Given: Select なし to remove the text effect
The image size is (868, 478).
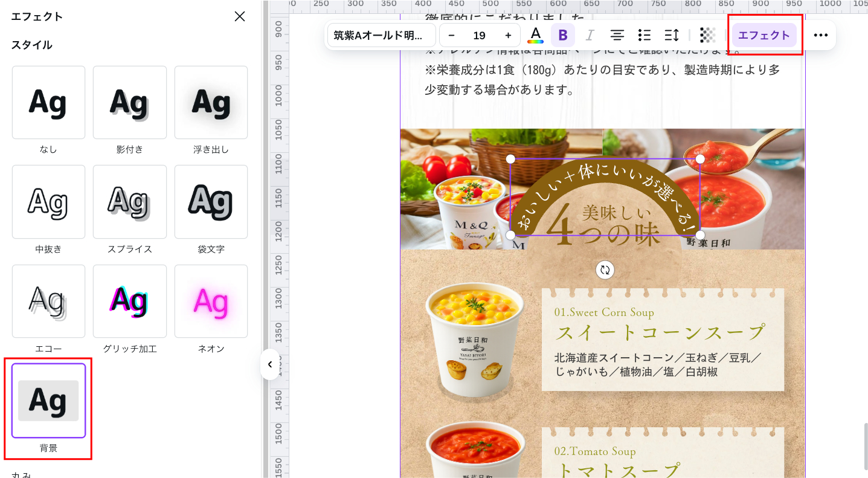Looking at the screenshot, I should click(48, 103).
